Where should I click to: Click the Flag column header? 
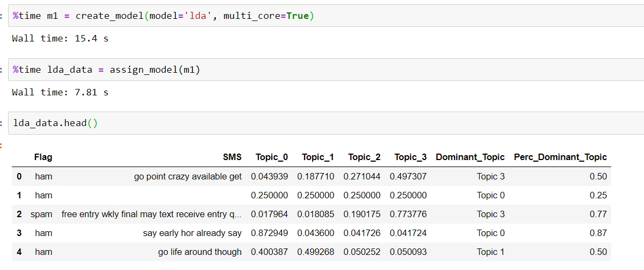coord(43,157)
